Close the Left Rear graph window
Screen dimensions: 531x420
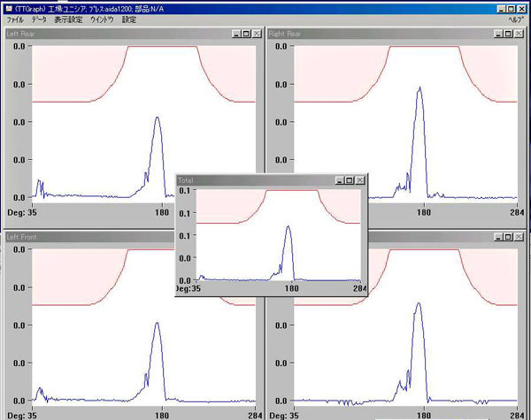257,34
